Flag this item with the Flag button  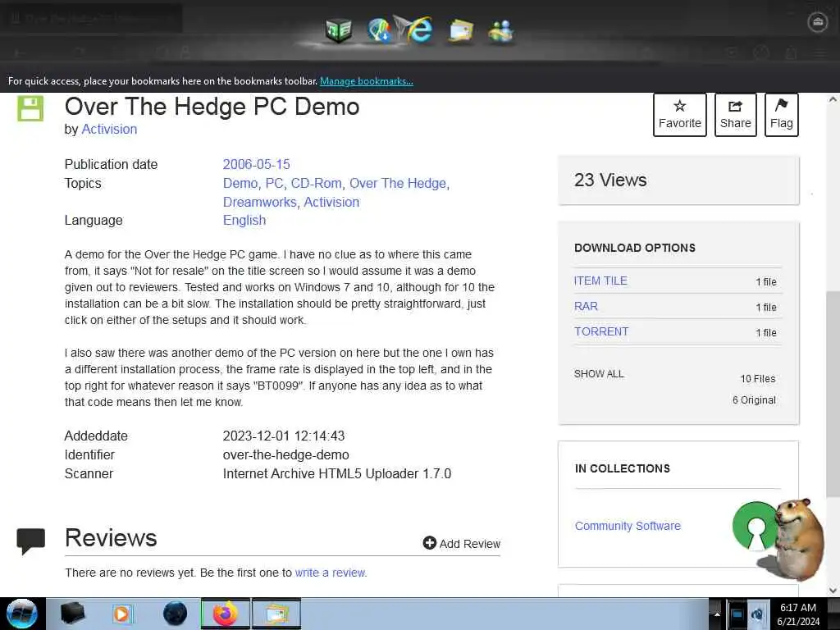coord(781,115)
